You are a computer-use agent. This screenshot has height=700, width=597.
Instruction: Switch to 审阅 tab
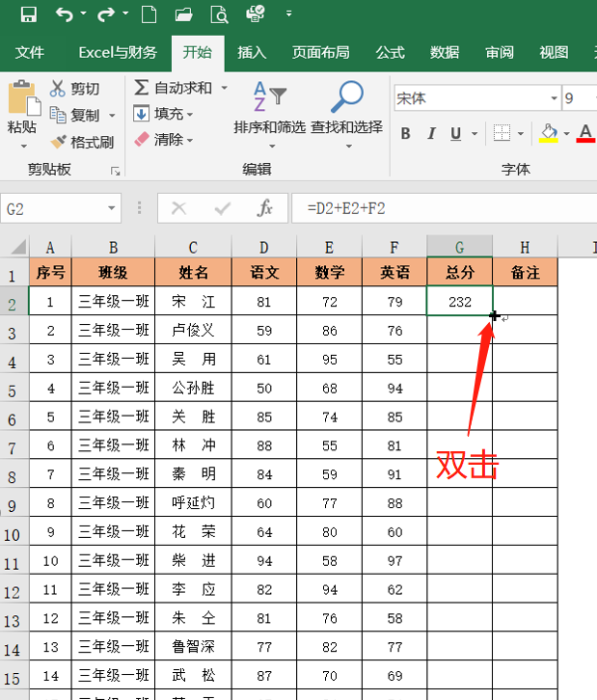pos(500,53)
